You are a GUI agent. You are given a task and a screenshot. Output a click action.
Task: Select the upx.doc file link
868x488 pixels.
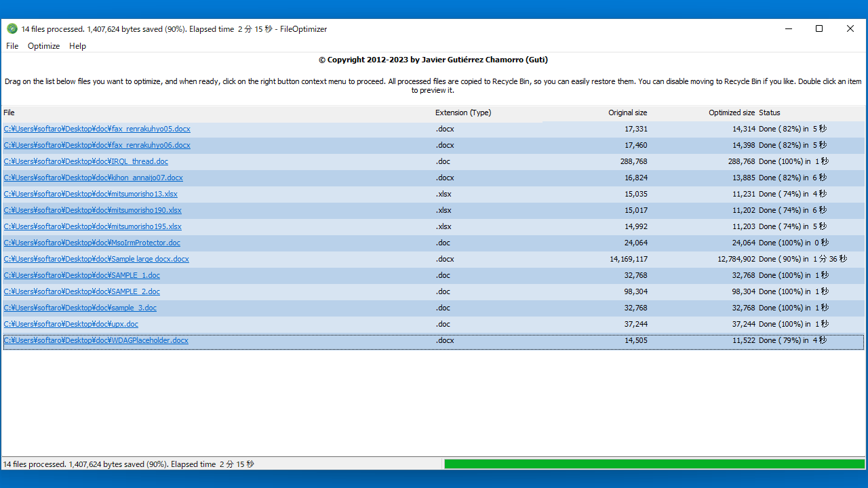(x=71, y=324)
